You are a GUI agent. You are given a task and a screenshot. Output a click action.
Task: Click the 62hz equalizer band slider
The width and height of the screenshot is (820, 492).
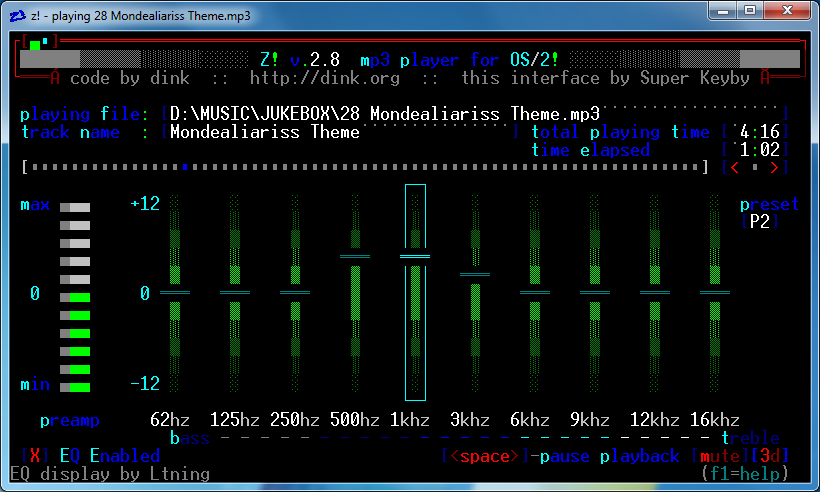(175, 292)
